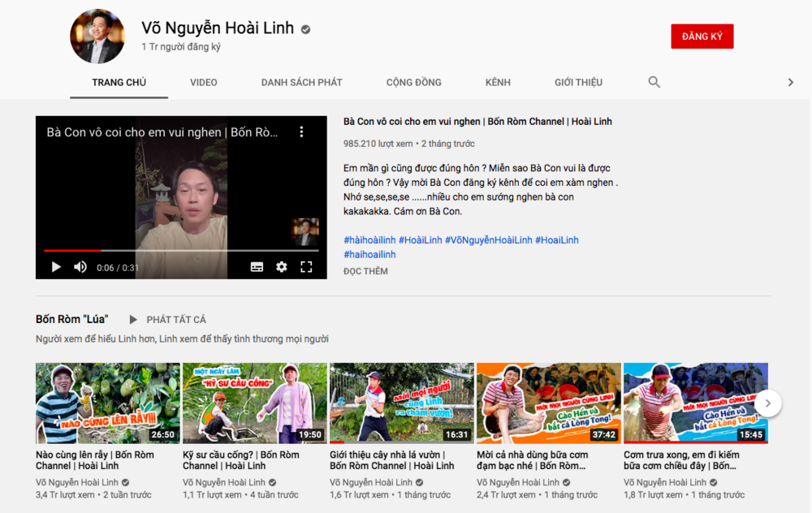Screen dimensions: 812x513
Task: Show next videos in Bốn Ròm shelf
Action: 767,403
